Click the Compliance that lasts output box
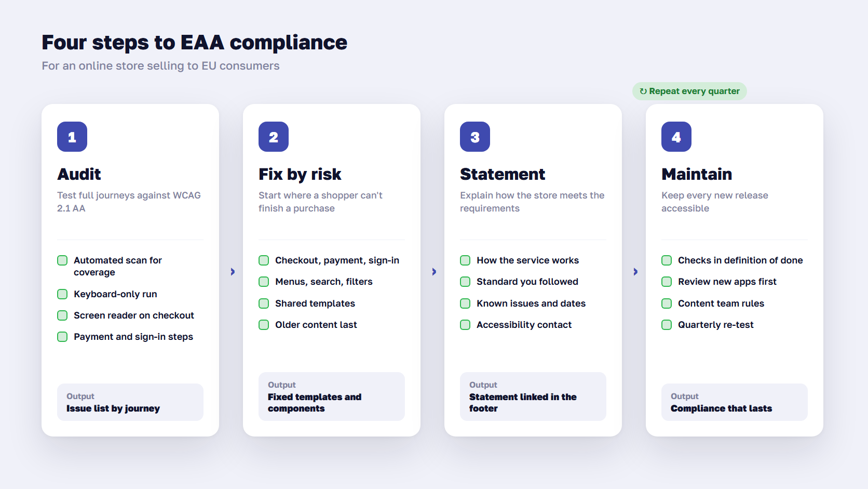This screenshot has width=868, height=489. point(735,402)
